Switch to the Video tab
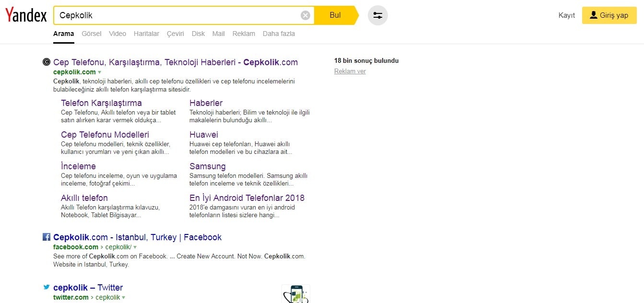This screenshot has width=644, height=303. [x=117, y=34]
